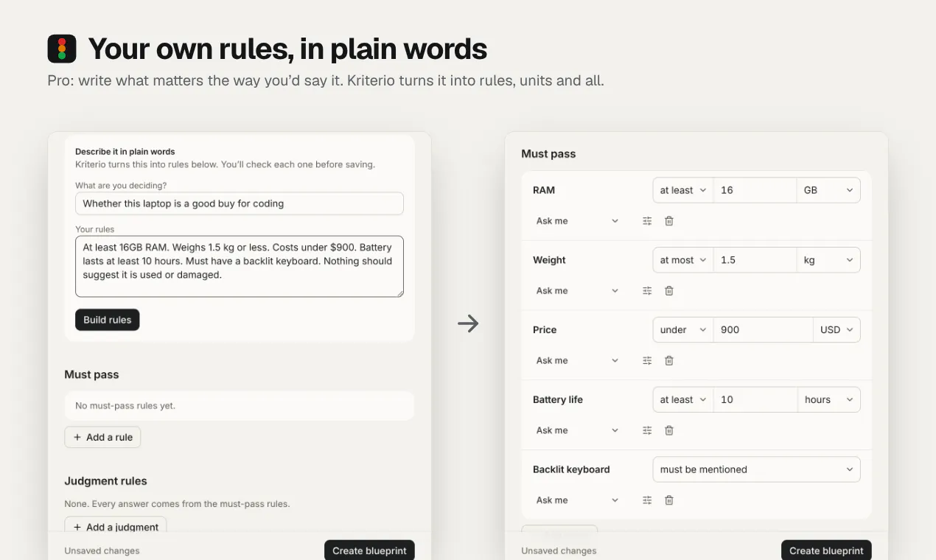Open settings sliders icon for RAM rule
Screen dimensions: 936x560
[647, 221]
